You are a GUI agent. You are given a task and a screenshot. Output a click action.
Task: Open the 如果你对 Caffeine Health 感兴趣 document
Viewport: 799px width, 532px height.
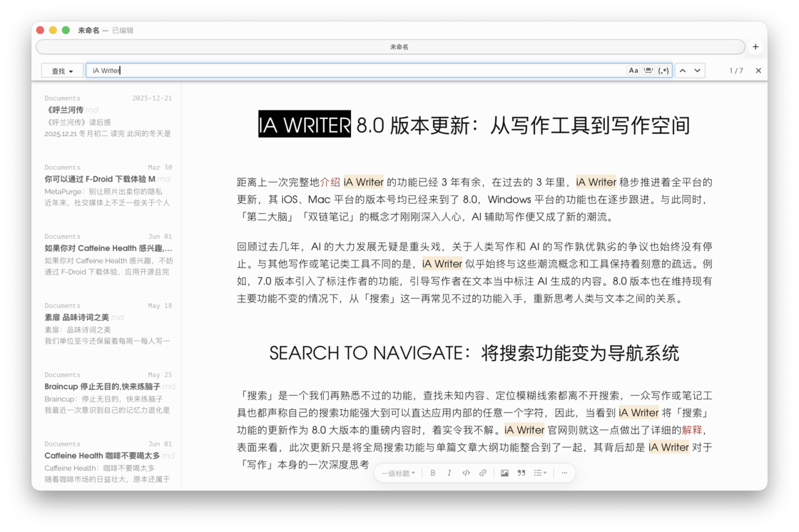(108, 255)
